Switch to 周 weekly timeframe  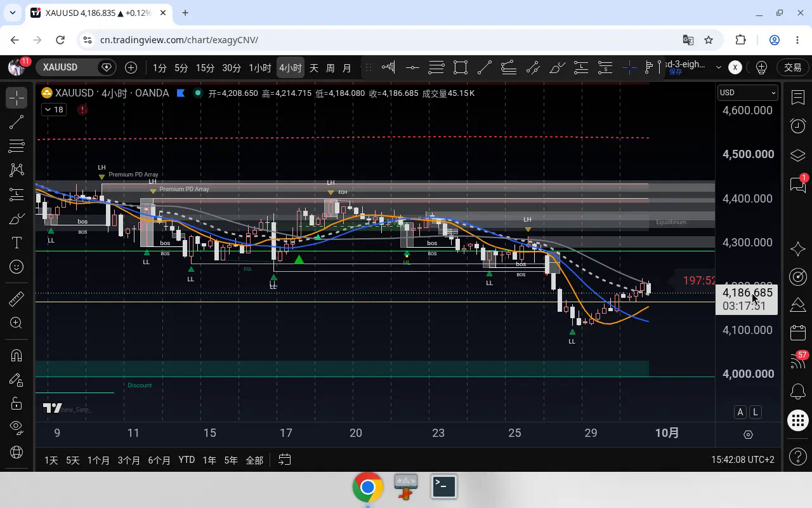[x=330, y=67]
